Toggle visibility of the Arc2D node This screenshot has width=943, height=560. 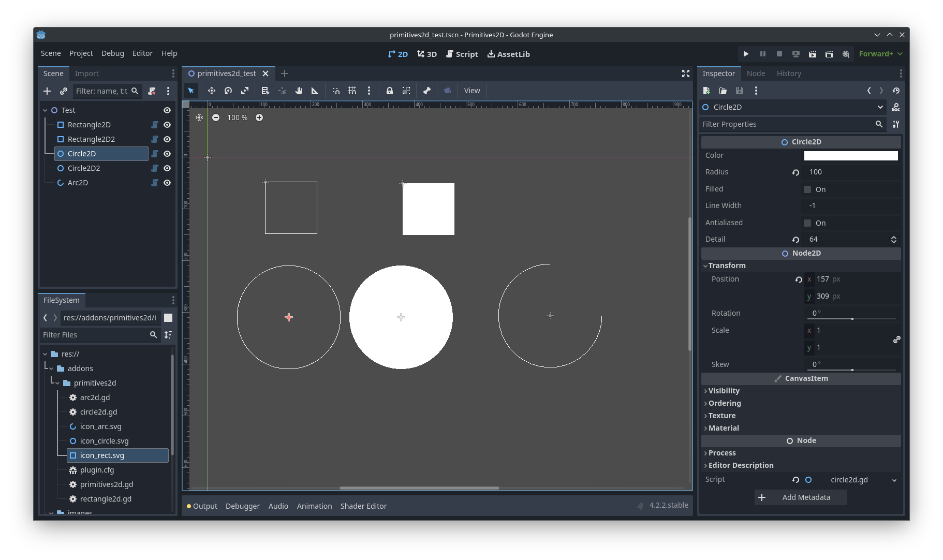pos(167,183)
